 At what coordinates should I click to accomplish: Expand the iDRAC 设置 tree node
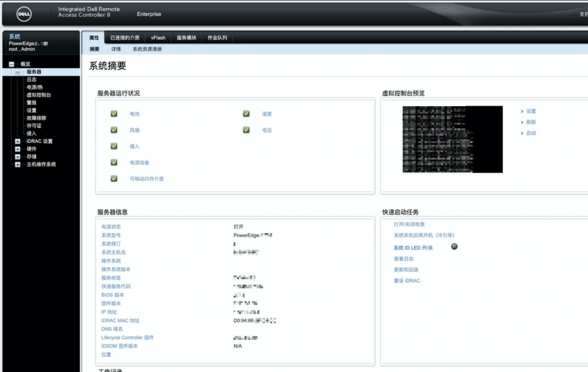coord(18,141)
